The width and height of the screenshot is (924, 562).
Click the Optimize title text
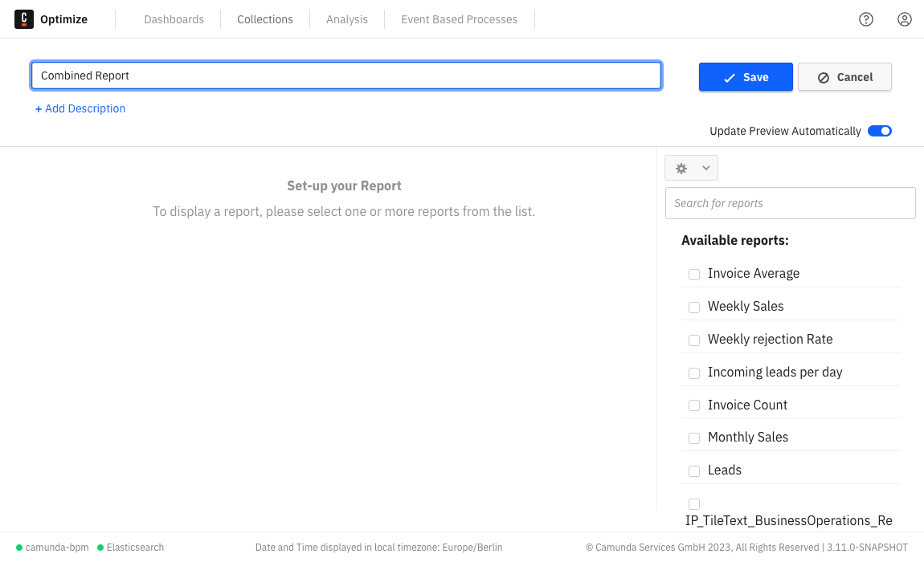click(63, 19)
